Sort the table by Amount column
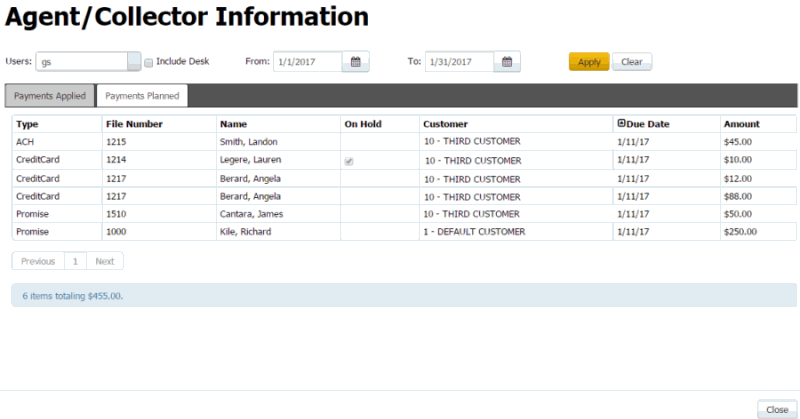 pyautogui.click(x=742, y=124)
